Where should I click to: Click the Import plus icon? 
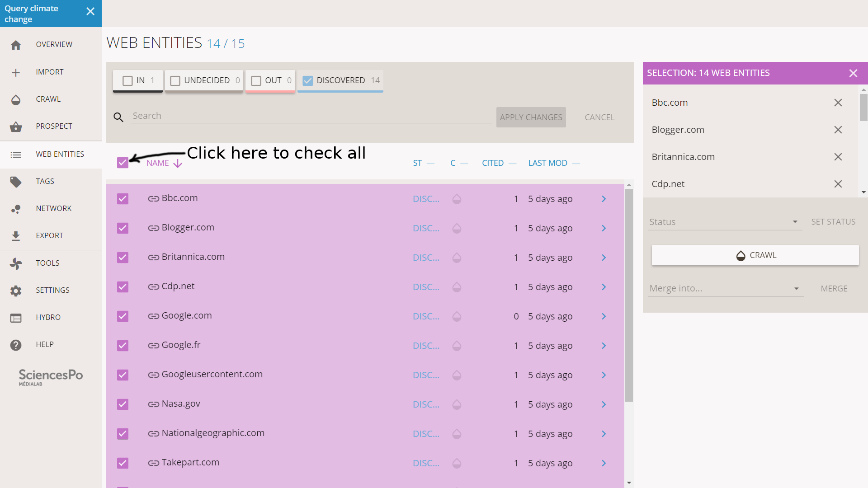(16, 72)
